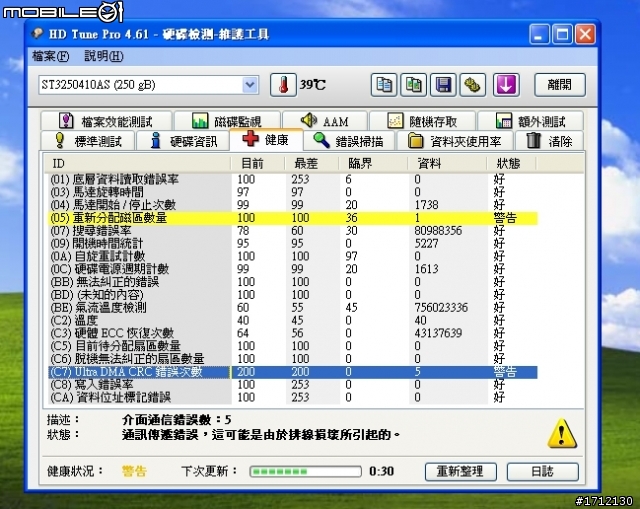Click the 39℃ temperature reading

point(313,85)
